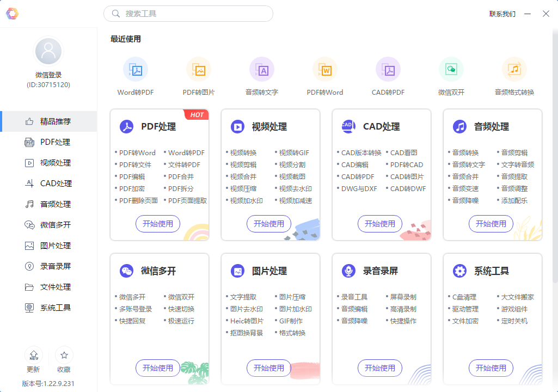The height and width of the screenshot is (392, 558).
Task: Click the app logo in the top-left corner
Action: click(x=12, y=14)
